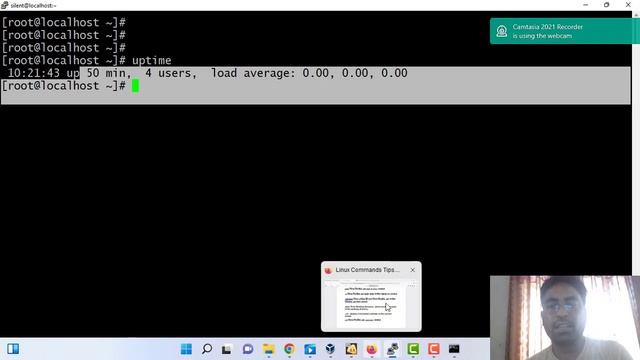Switch to Firefox in taskbar
This screenshot has height=360, width=640.
(371, 349)
